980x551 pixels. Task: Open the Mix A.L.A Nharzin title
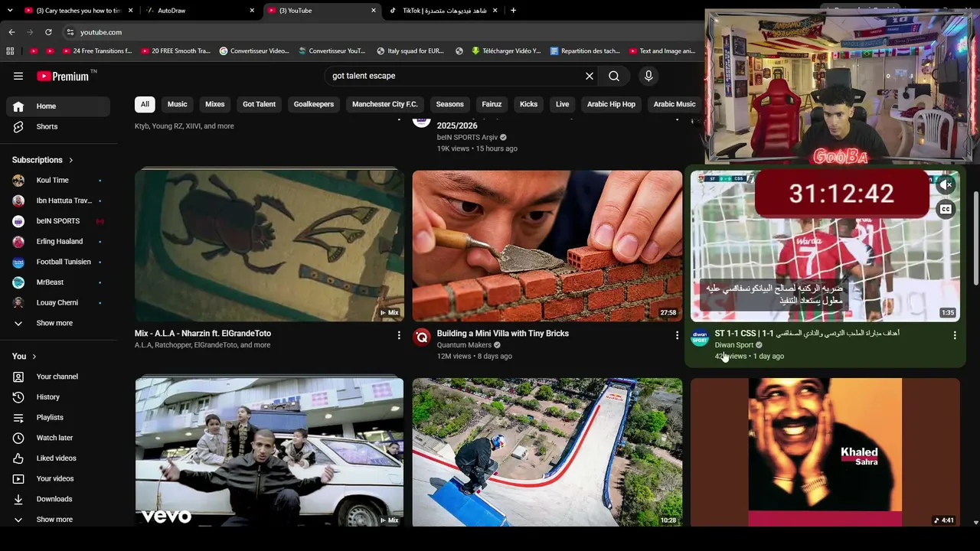point(203,334)
